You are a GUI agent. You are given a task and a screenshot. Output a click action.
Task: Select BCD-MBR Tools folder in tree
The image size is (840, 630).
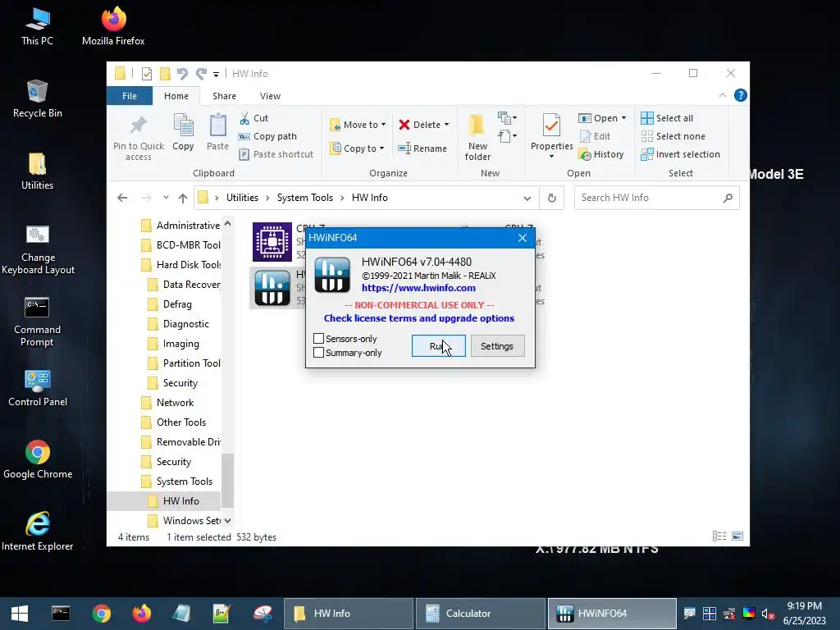tap(180, 245)
